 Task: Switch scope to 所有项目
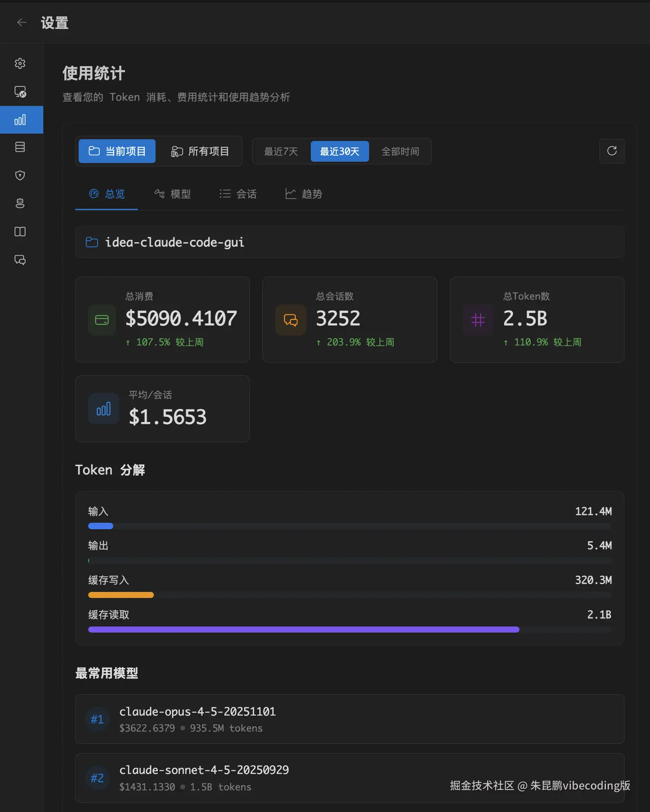click(200, 151)
